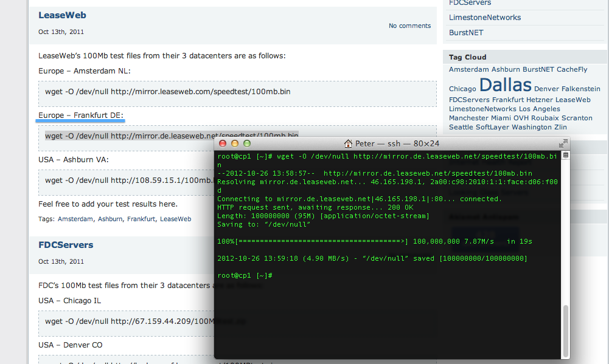This screenshot has height=364, width=609.
Task: Select Washington in the tag cloud
Action: (x=531, y=127)
